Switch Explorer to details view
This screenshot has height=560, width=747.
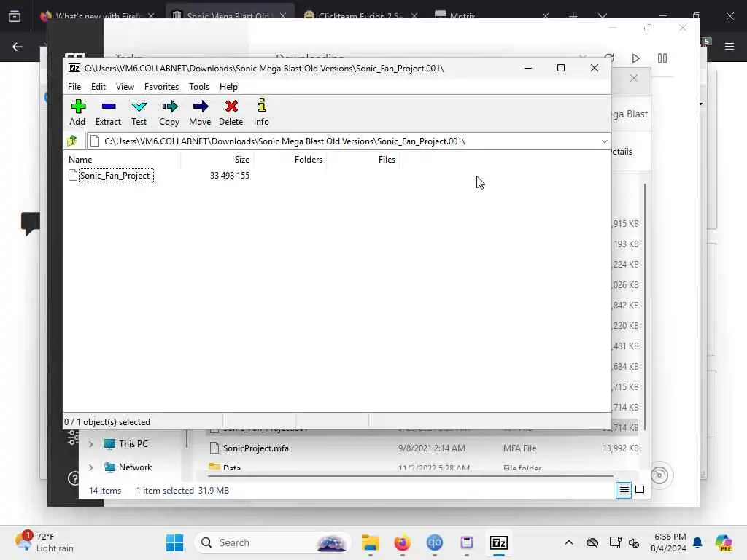click(x=624, y=490)
